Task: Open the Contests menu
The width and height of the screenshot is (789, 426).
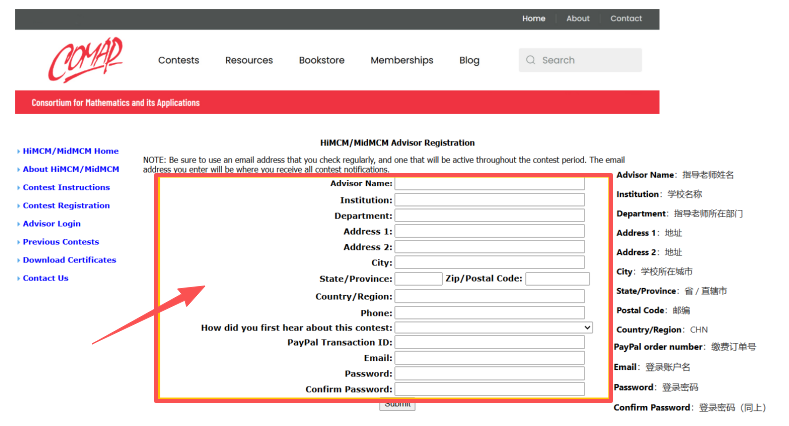Action: [179, 60]
